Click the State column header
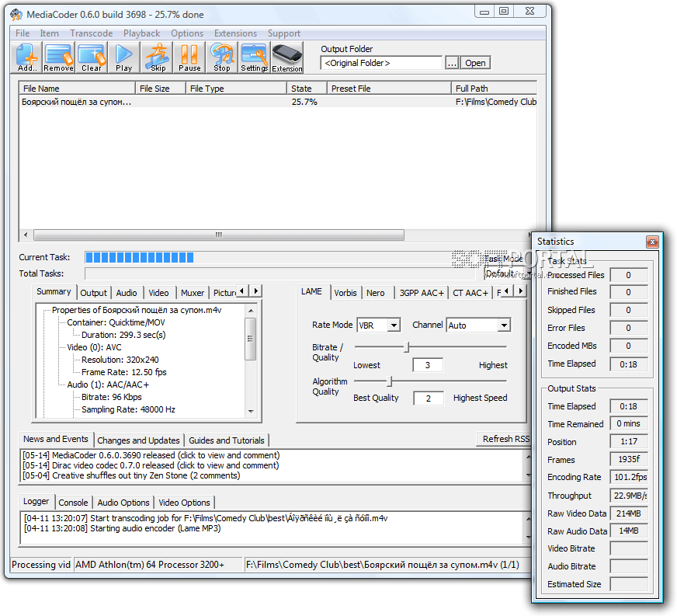The height and width of the screenshot is (616, 677). 307,89
